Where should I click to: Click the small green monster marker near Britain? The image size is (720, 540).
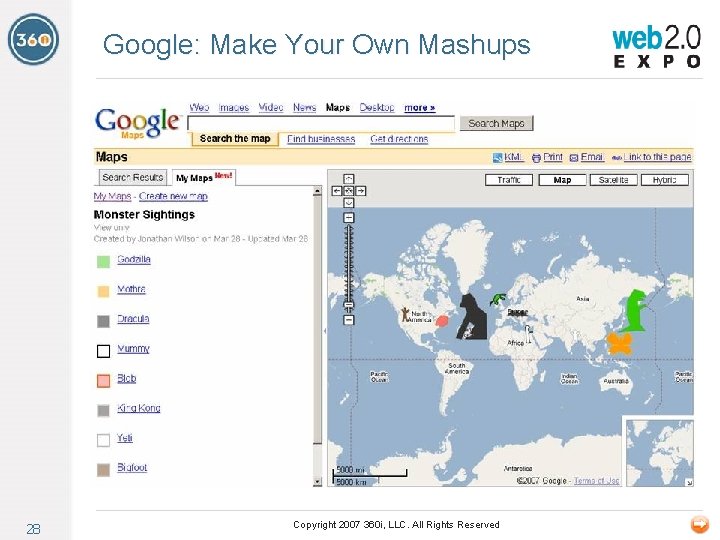click(498, 299)
